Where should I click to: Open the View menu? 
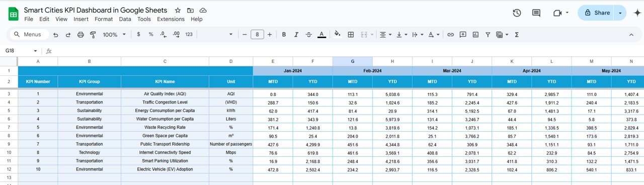61,19
